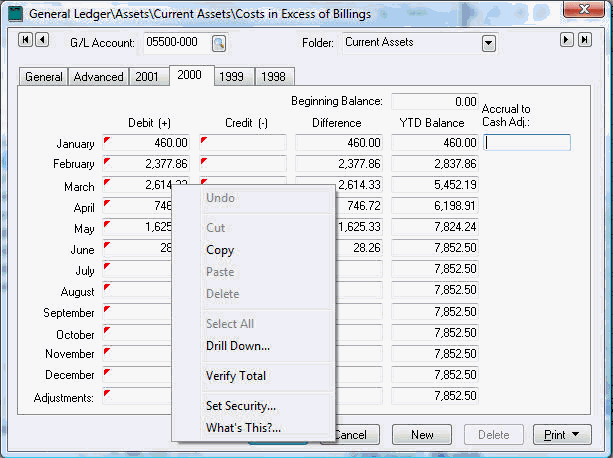The height and width of the screenshot is (458, 613).
Task: Click the Adjustments YTD Balance field
Action: tap(435, 396)
